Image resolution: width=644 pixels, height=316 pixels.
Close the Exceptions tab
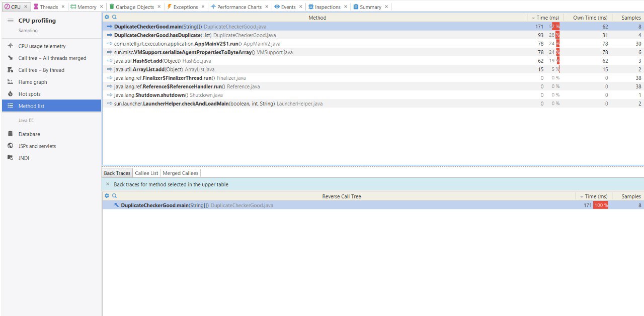click(203, 7)
